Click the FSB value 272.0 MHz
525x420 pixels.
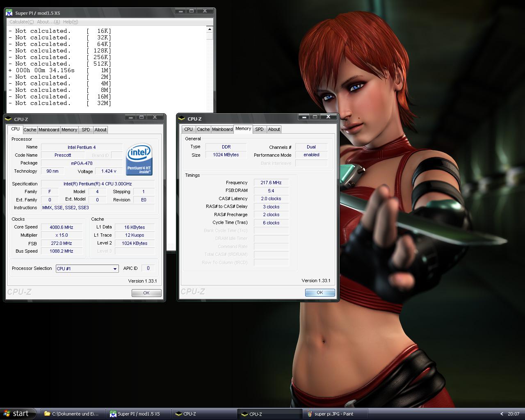point(61,243)
